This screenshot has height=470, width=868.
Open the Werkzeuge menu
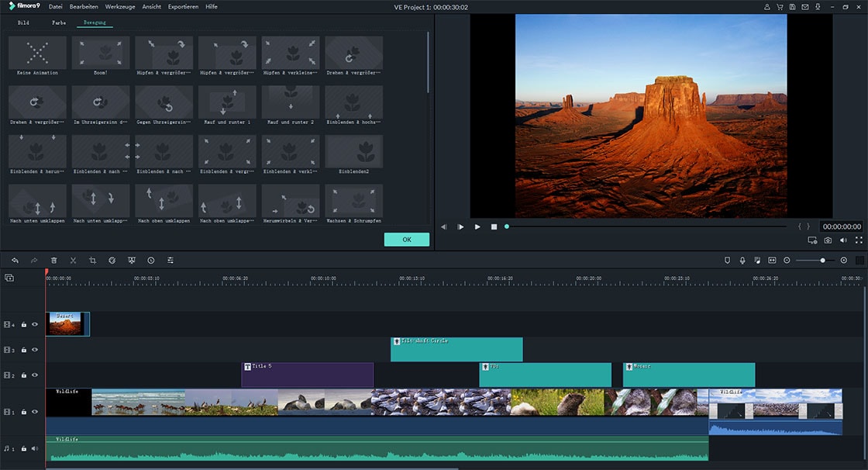(x=120, y=7)
